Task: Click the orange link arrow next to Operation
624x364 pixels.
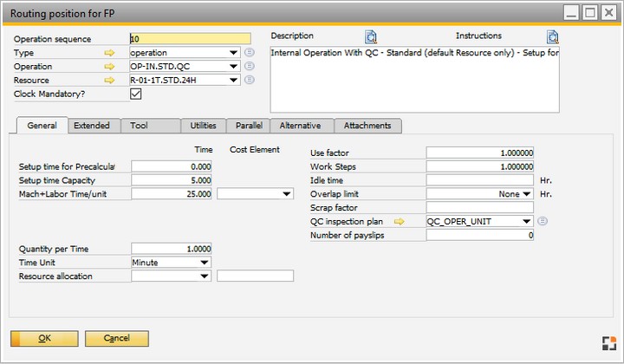Action: click(109, 67)
